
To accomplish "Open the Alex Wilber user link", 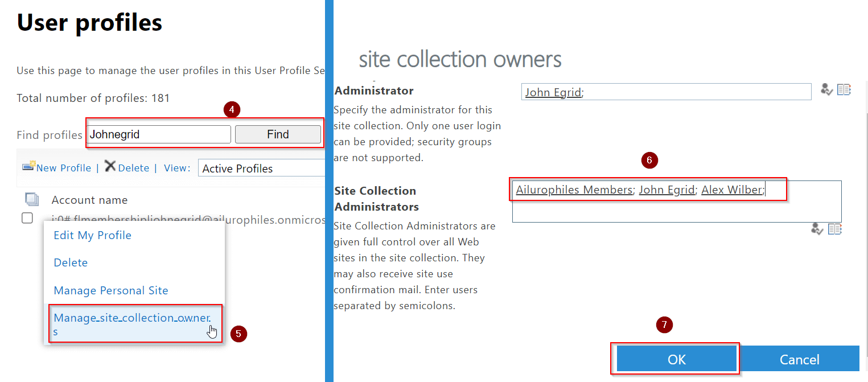I will (x=732, y=189).
